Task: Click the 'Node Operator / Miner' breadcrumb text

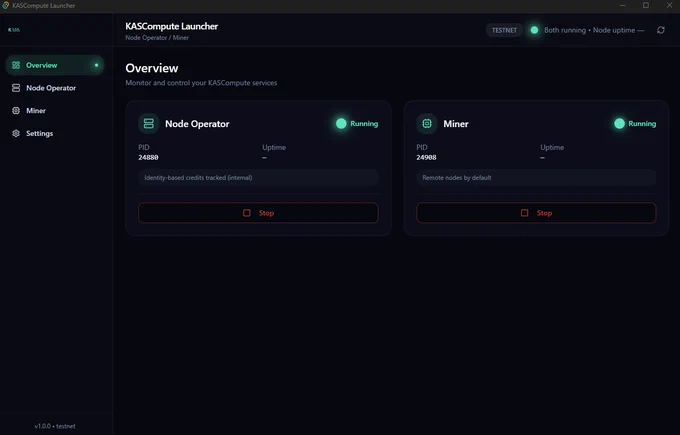Action: point(157,38)
